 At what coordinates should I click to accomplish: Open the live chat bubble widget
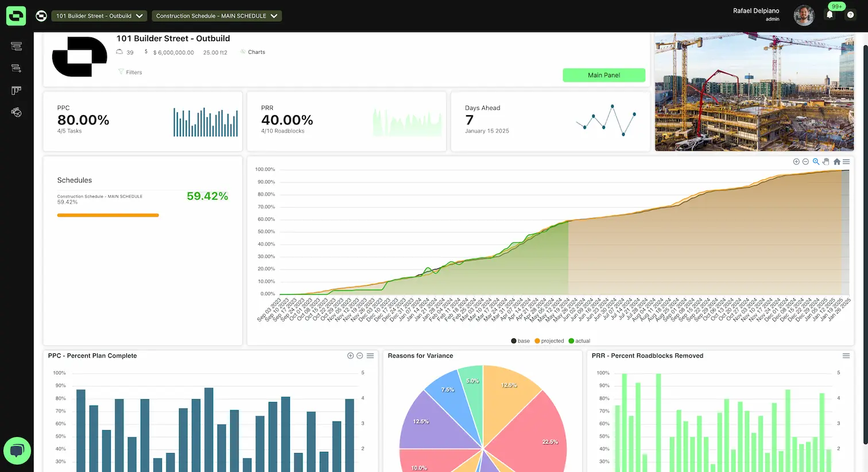tap(17, 451)
